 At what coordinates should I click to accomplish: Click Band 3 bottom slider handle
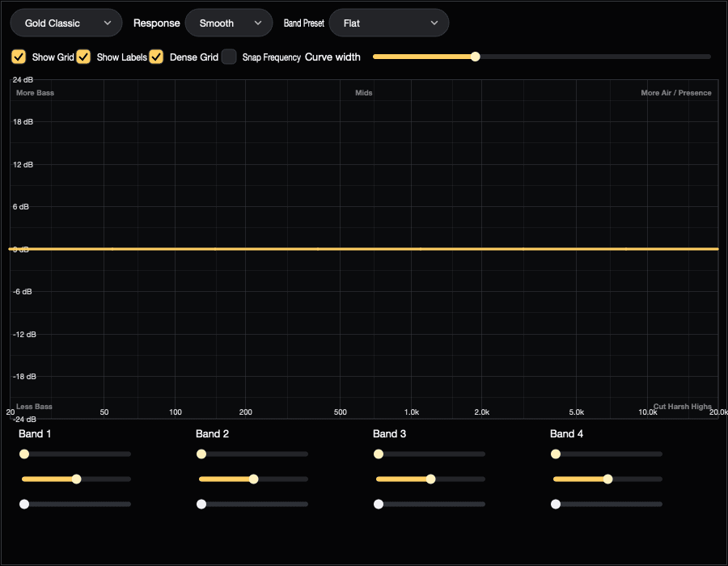[379, 504]
